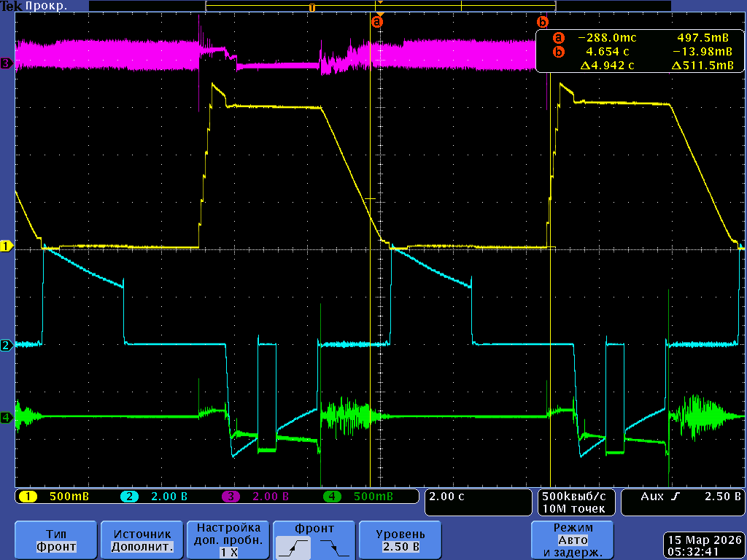Open Настройка доп. пробн. 1X menu
747x560 pixels.
click(x=229, y=540)
